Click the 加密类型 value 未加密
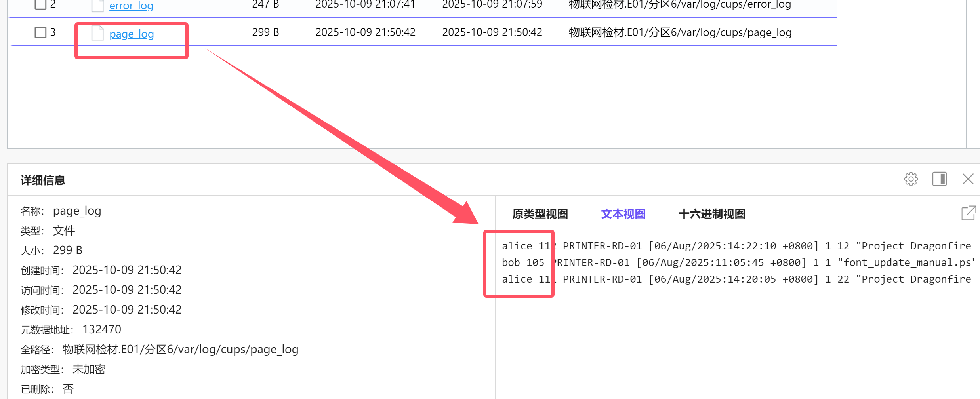This screenshot has height=399, width=980. coord(89,369)
